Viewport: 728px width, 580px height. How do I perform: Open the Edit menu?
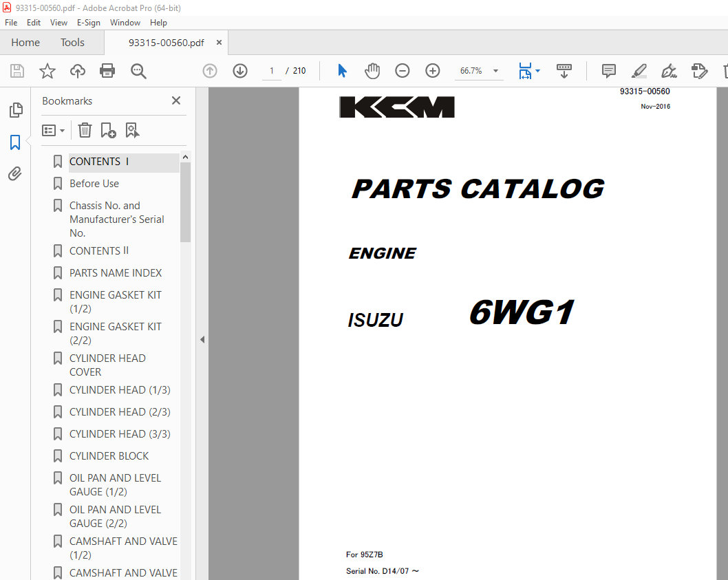(x=34, y=22)
